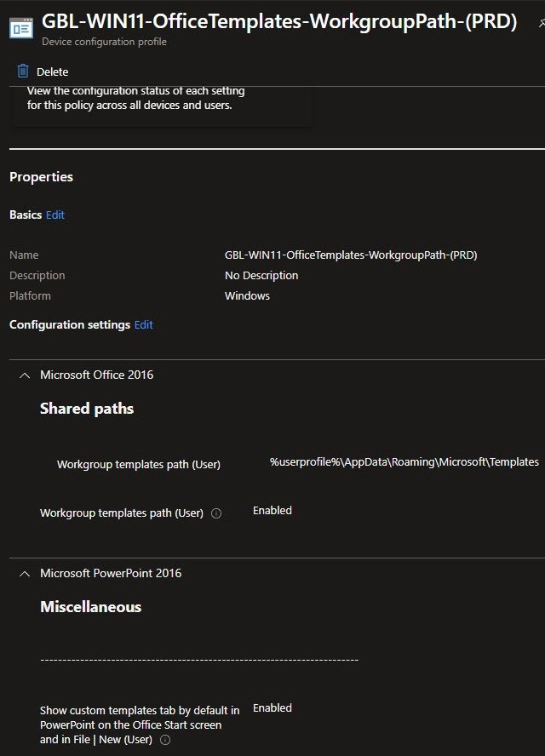Click the Microsoft PowerPoint 2016 section title
The image size is (545, 756).
pos(111,573)
